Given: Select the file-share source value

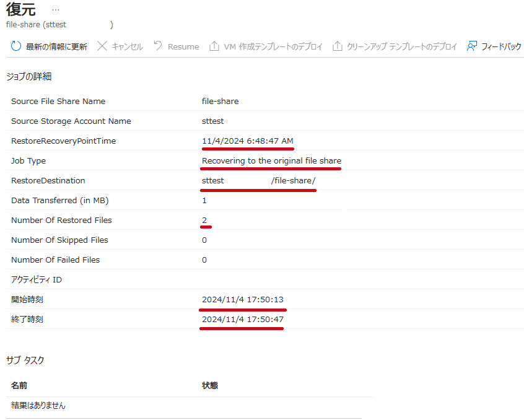Looking at the screenshot, I should tap(221, 101).
